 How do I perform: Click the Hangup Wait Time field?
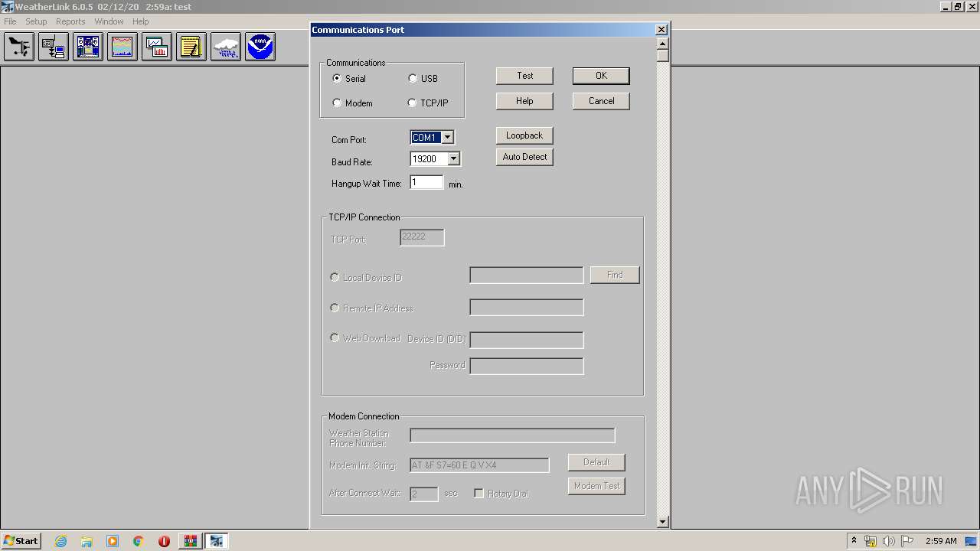click(x=426, y=182)
